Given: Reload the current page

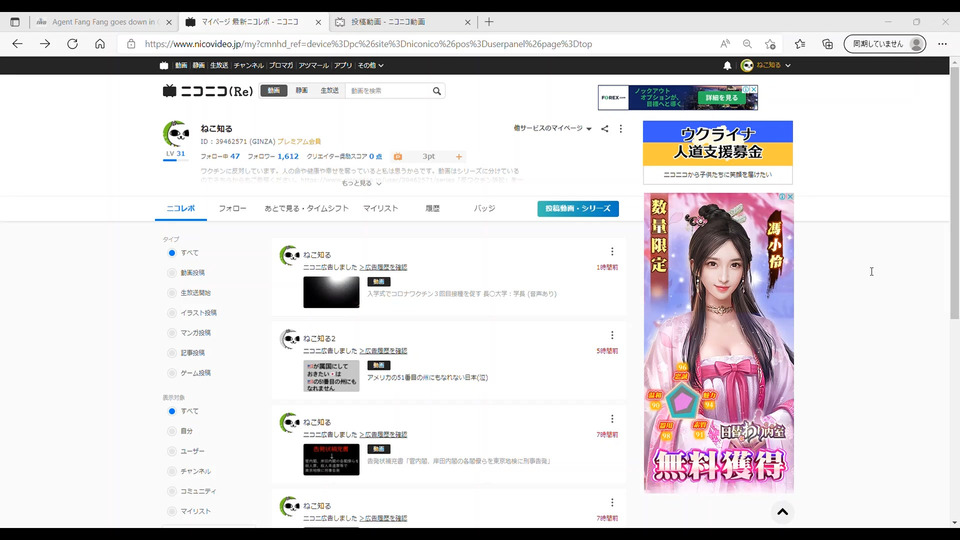Looking at the screenshot, I should click(x=72, y=44).
